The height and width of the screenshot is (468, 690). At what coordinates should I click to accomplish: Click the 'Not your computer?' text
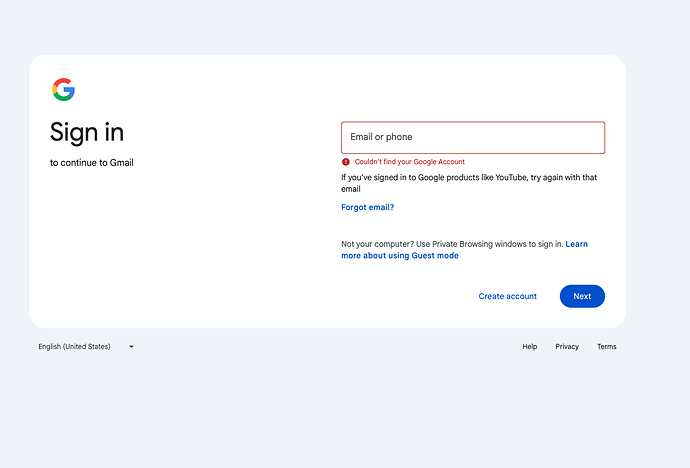452,244
